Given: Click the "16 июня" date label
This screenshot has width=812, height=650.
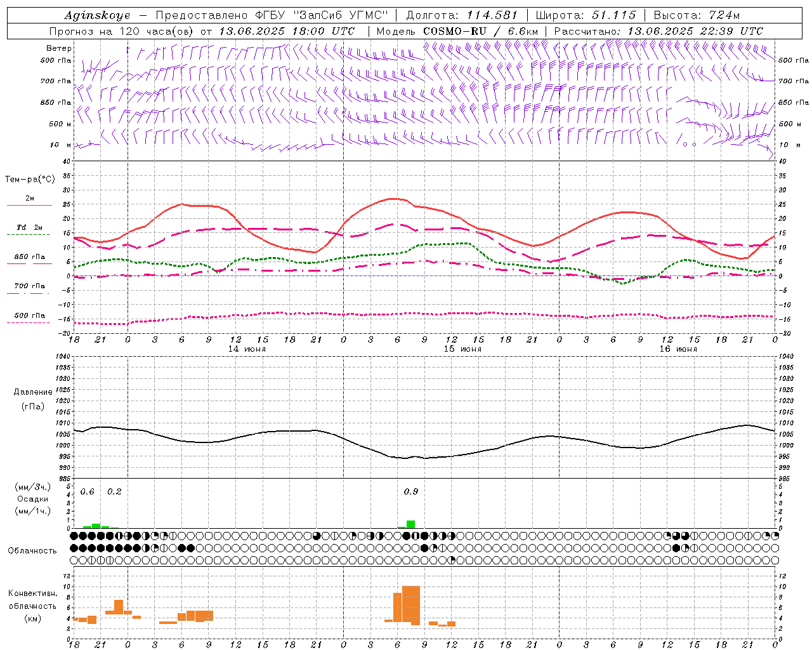Looking at the screenshot, I should click(x=678, y=349).
